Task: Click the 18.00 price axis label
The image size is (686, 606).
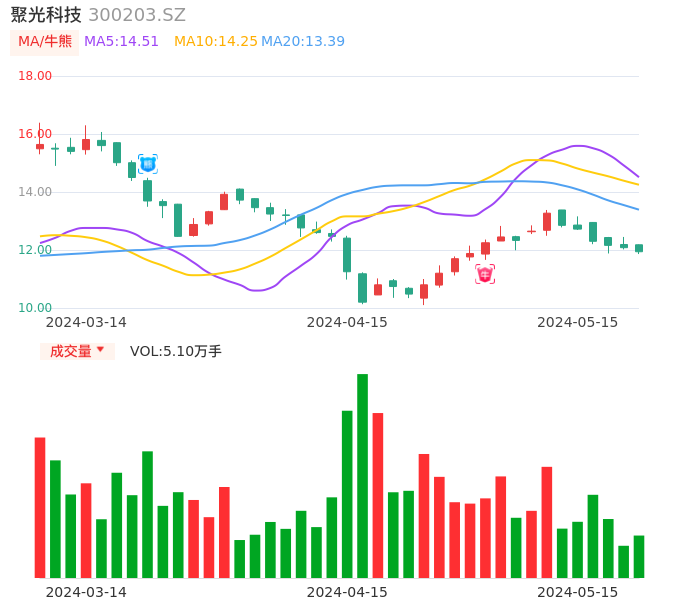Action: pyautogui.click(x=35, y=76)
